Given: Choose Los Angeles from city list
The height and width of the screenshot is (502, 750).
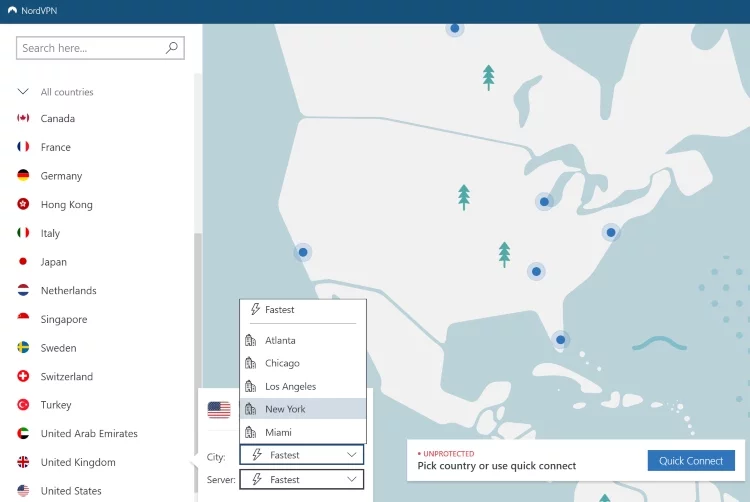Looking at the screenshot, I should tap(290, 386).
